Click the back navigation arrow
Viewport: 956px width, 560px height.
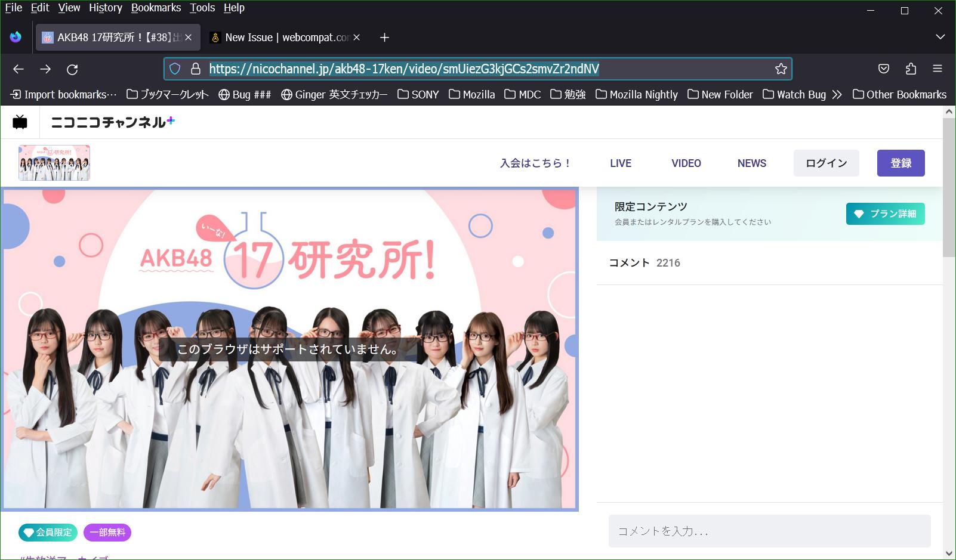coord(18,69)
